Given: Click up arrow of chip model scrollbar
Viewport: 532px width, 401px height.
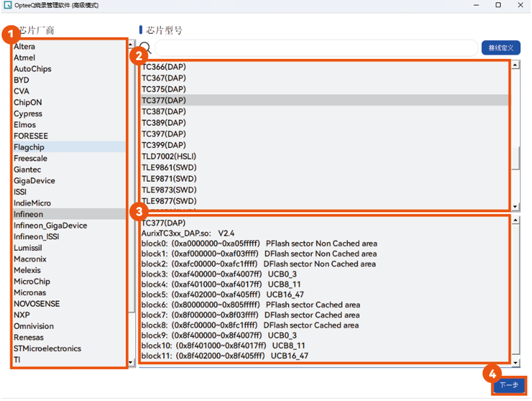Looking at the screenshot, I should click(x=515, y=65).
